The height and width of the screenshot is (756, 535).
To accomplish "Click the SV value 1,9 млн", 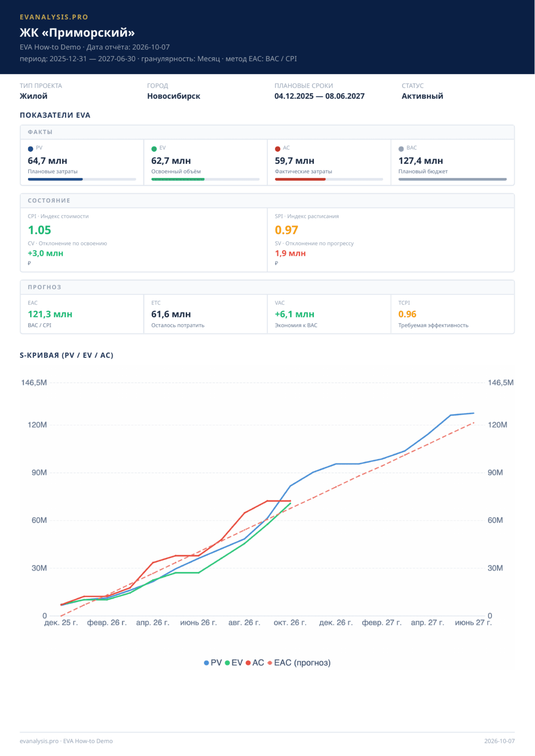I will (x=290, y=253).
